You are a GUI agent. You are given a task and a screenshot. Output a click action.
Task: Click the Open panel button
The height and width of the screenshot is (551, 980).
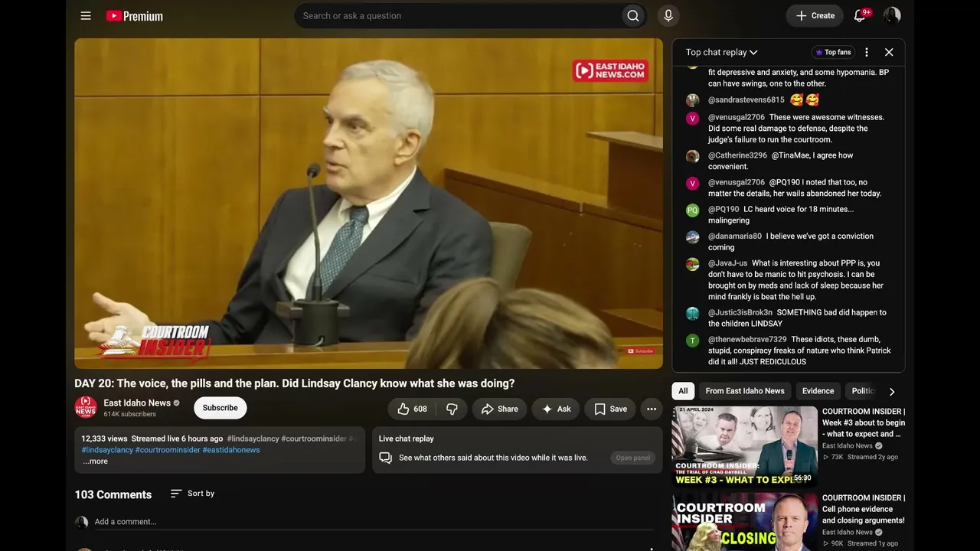click(633, 458)
